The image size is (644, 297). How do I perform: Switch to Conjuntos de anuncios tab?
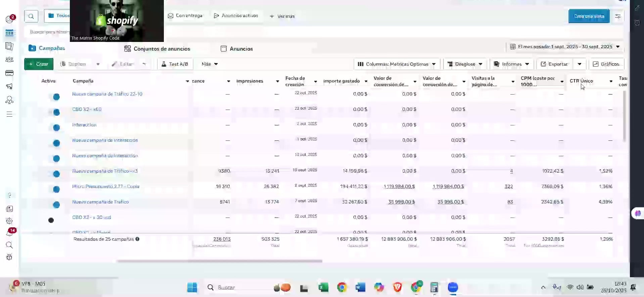point(157,49)
